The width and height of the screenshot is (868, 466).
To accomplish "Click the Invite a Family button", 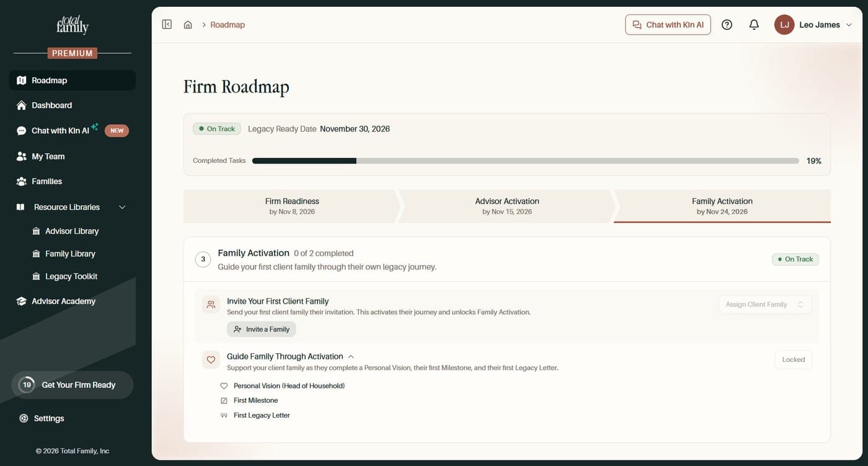I will click(262, 329).
